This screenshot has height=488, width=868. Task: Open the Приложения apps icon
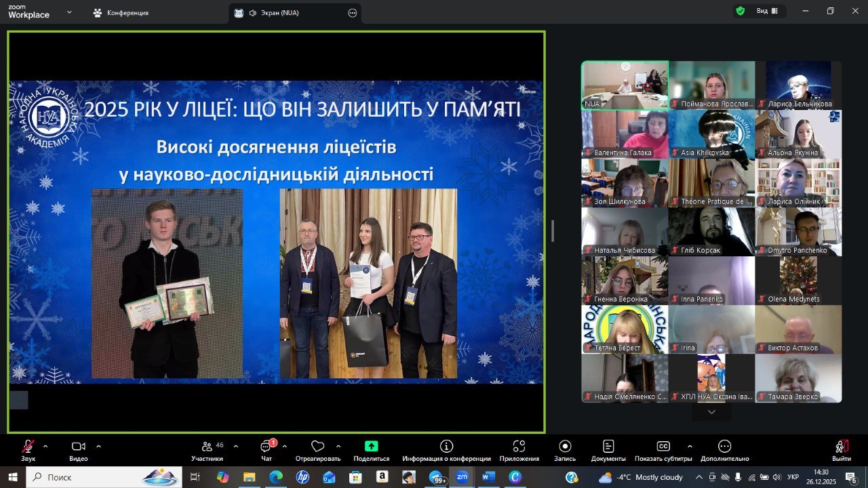[519, 447]
